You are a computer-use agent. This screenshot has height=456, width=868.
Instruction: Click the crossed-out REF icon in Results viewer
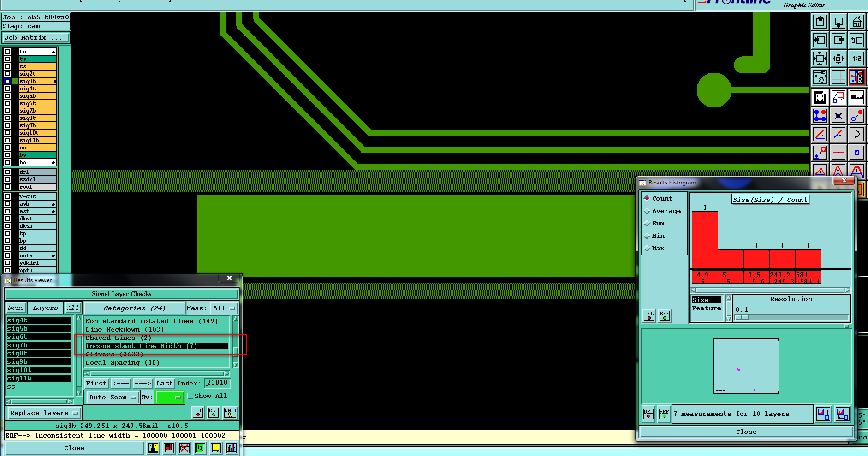[184, 448]
